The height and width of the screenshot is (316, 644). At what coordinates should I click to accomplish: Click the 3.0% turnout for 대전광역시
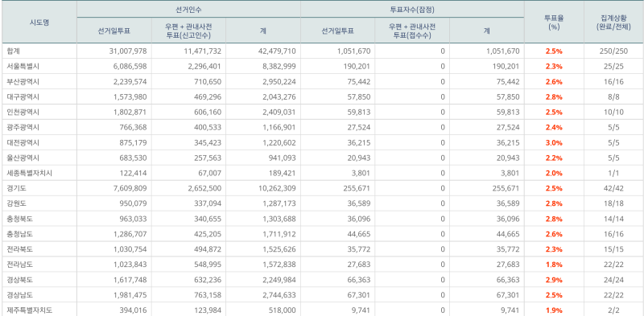(x=554, y=143)
